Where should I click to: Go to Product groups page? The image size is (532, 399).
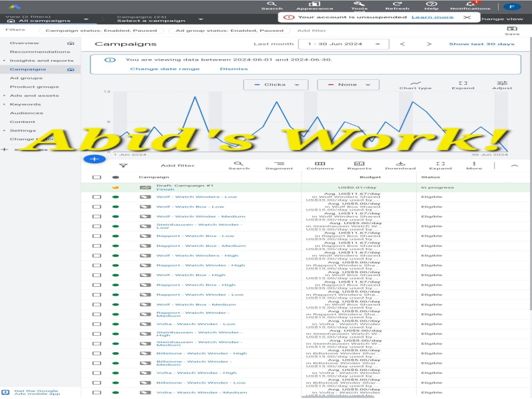[34, 87]
